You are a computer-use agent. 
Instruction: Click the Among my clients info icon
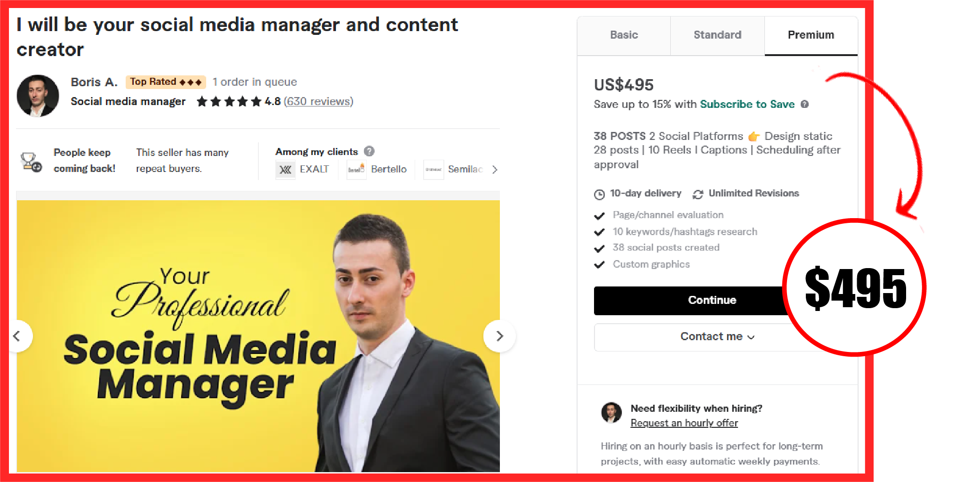[x=369, y=151]
